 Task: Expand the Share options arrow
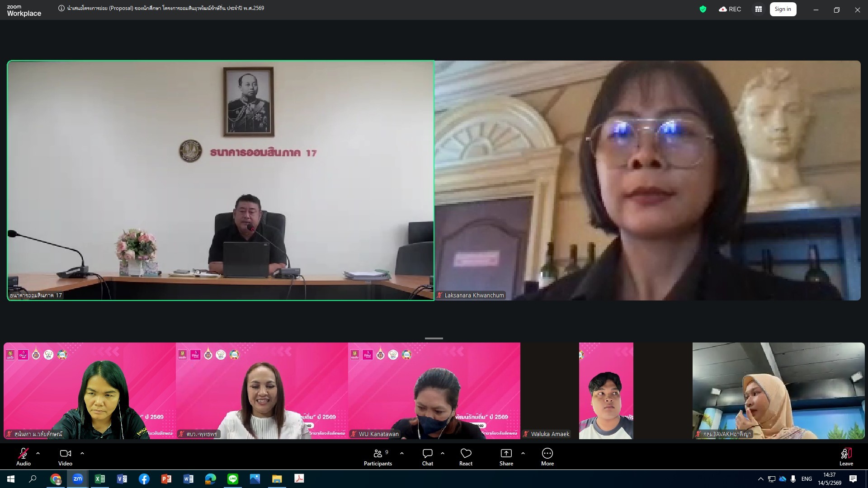[523, 453]
